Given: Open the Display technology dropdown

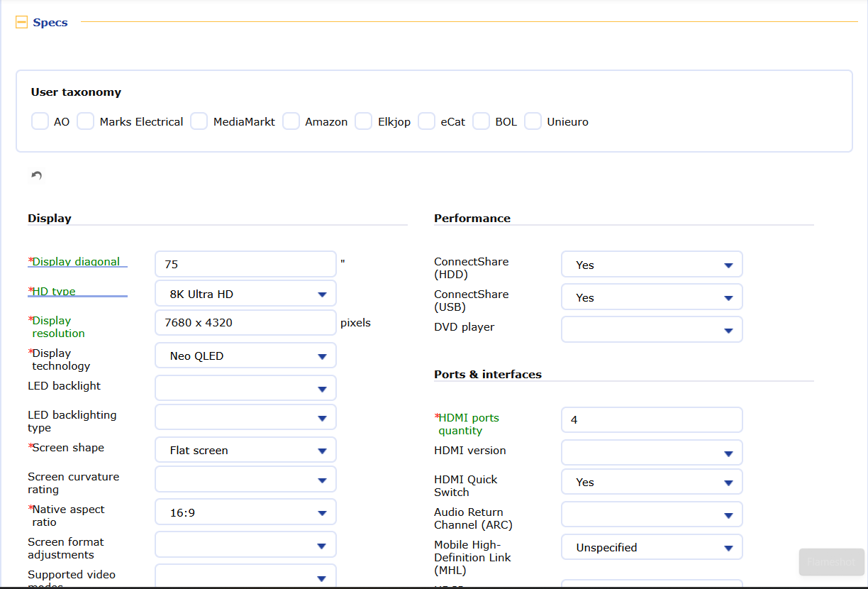Looking at the screenshot, I should coord(245,356).
